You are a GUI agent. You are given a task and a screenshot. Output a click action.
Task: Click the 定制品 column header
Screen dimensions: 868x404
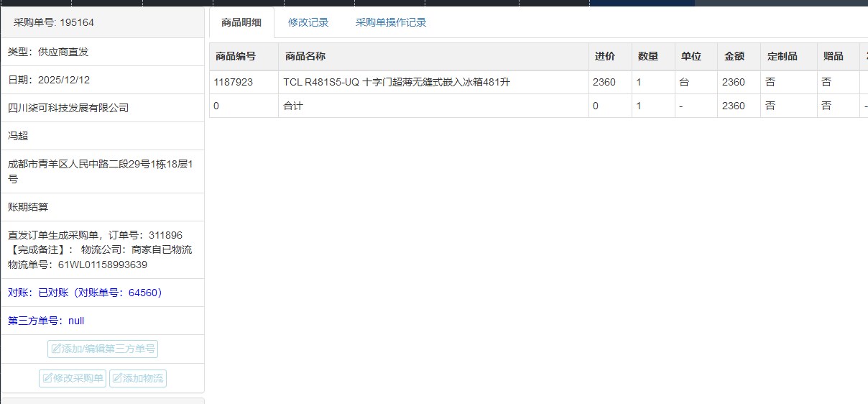click(782, 57)
